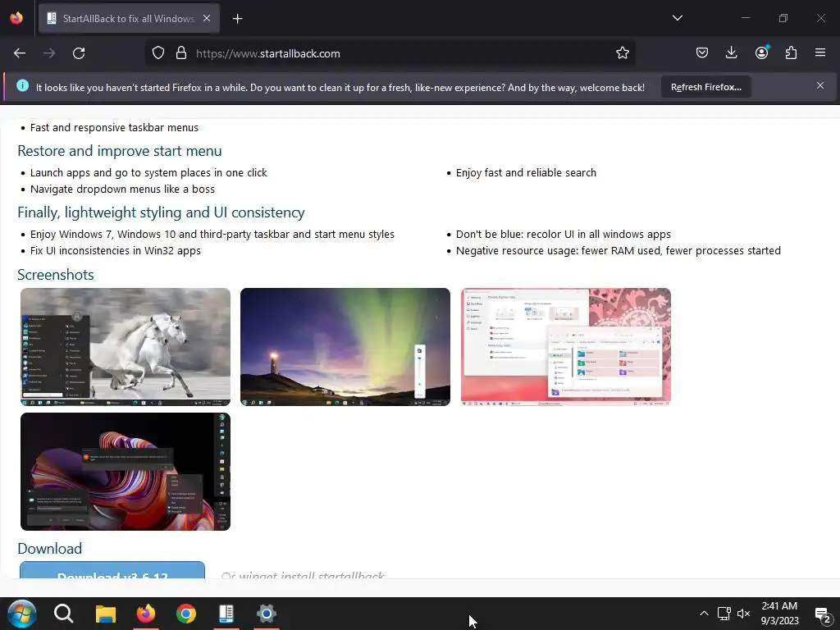
Task: Click 'Enjoy fast and reliable search' text
Action: [x=526, y=173]
